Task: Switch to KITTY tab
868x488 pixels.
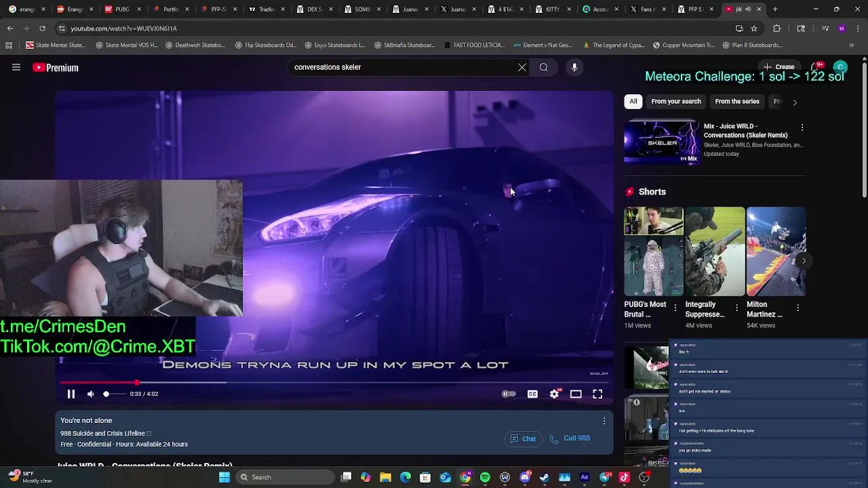Action: pyautogui.click(x=553, y=9)
